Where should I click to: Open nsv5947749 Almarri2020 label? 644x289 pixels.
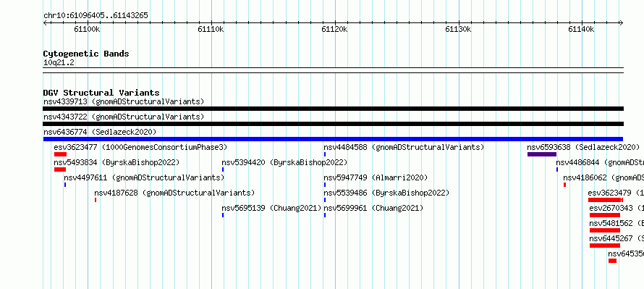pyautogui.click(x=376, y=177)
